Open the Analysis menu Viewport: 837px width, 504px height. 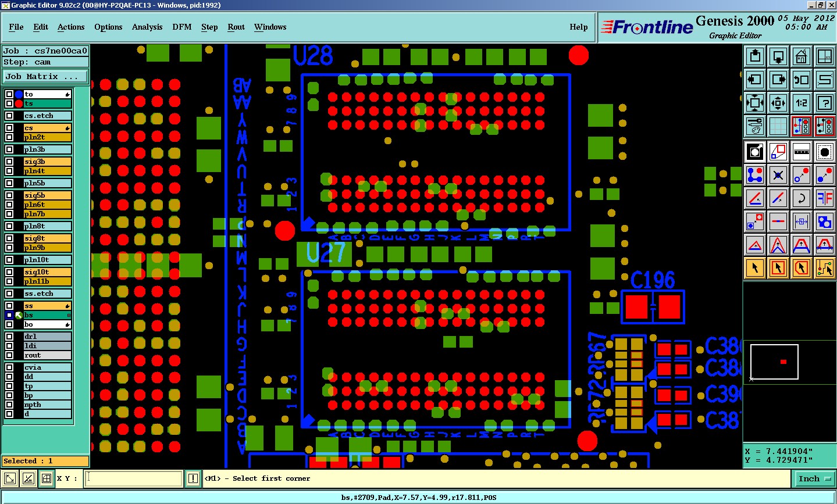(147, 27)
